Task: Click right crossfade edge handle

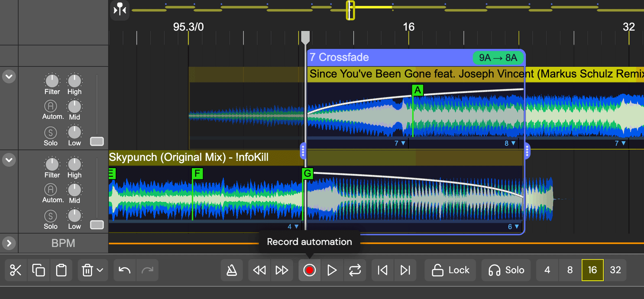Action: click(527, 151)
